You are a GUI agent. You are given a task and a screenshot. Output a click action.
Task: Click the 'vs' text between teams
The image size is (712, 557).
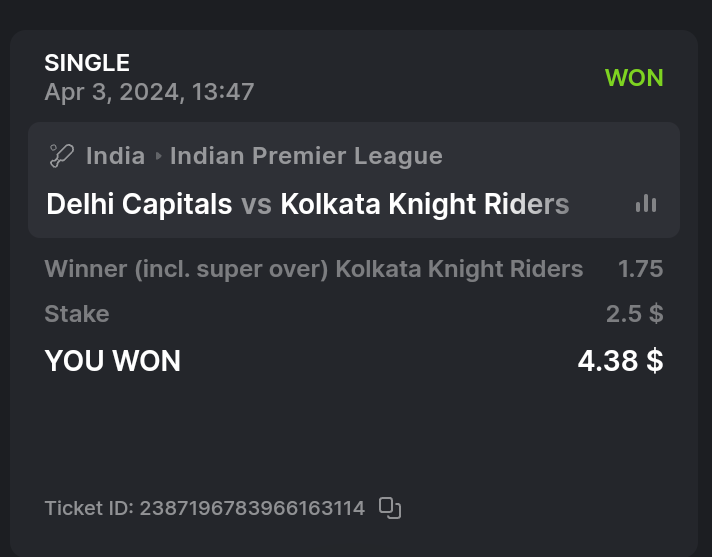256,205
